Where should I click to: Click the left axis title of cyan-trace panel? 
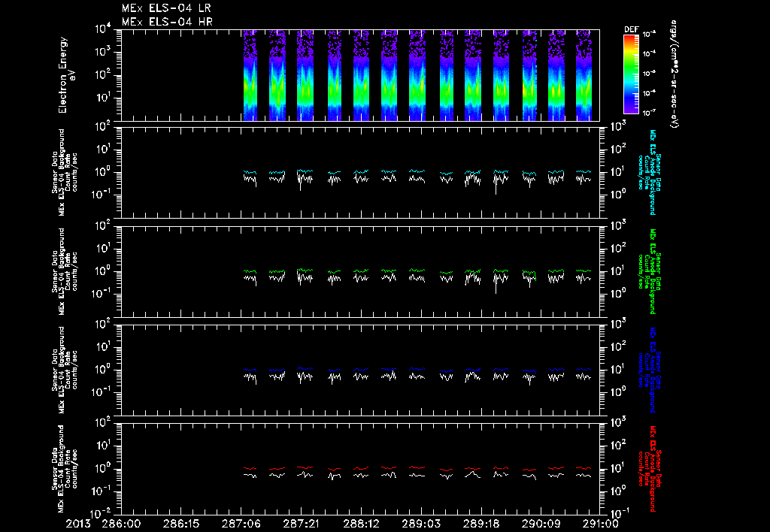pyautogui.click(x=65, y=172)
